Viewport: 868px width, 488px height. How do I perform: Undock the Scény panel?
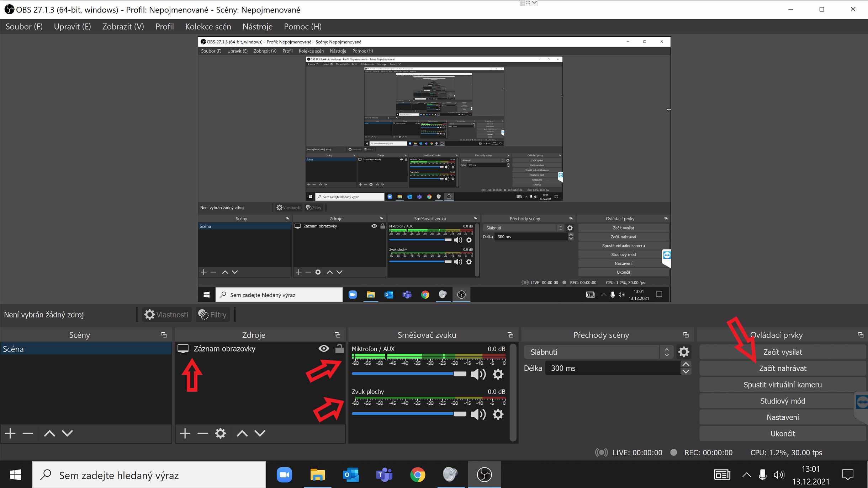tap(164, 335)
